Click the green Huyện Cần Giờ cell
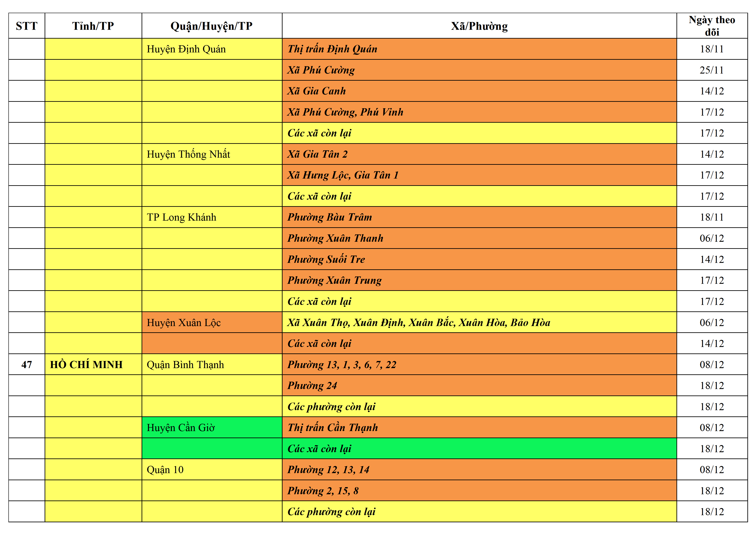Viewport: 756px width, 535px height. point(181,428)
